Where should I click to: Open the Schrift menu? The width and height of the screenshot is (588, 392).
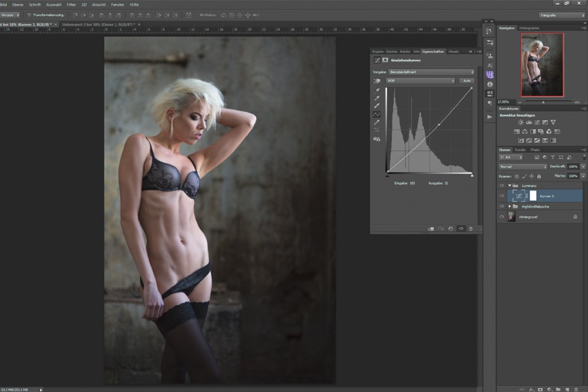(34, 5)
